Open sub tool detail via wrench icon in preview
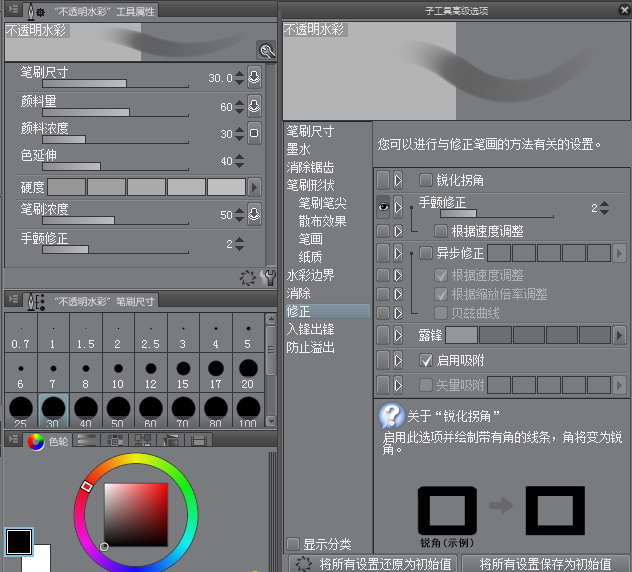The height and width of the screenshot is (572, 632). [x=266, y=51]
